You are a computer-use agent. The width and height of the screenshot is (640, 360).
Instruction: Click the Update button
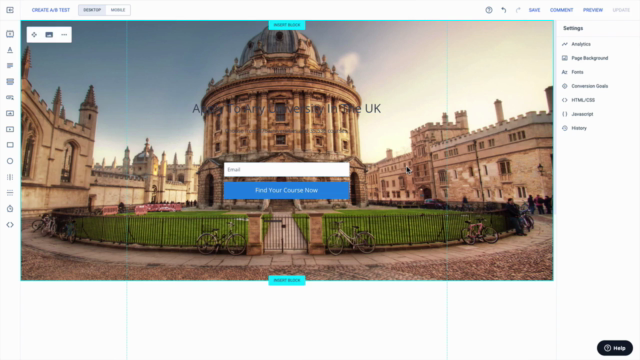[x=621, y=10]
